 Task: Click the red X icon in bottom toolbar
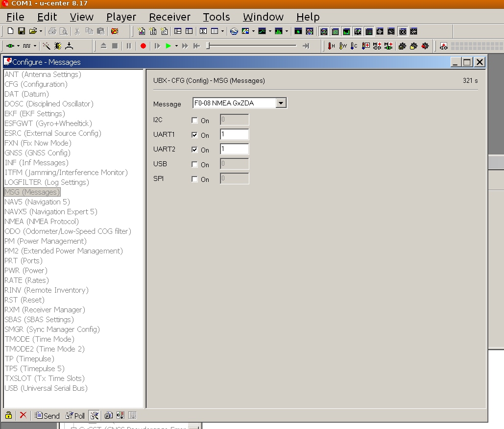(x=23, y=415)
